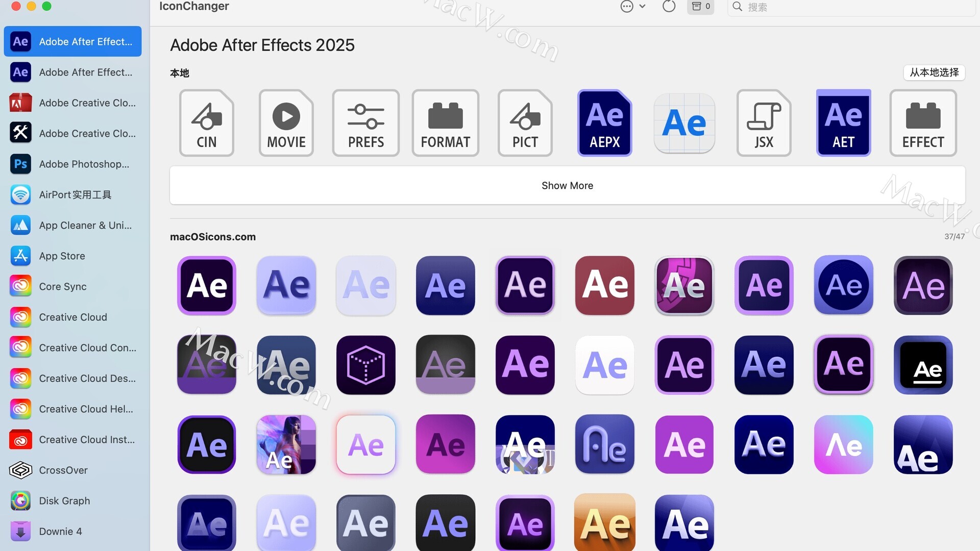The width and height of the screenshot is (980, 551).
Task: Click the 从本地选择 button
Action: pos(934,72)
